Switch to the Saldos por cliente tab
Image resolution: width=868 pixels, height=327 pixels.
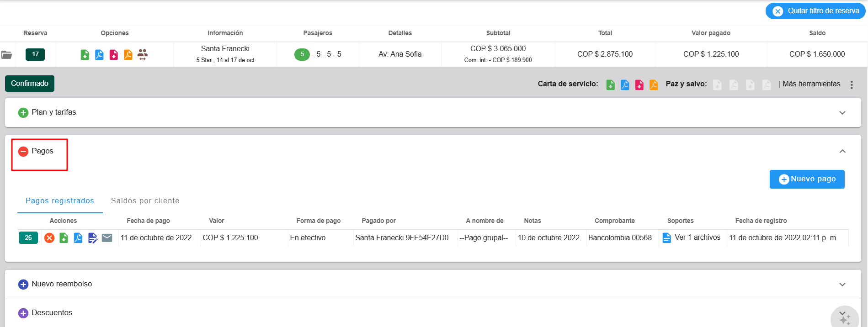tap(145, 201)
